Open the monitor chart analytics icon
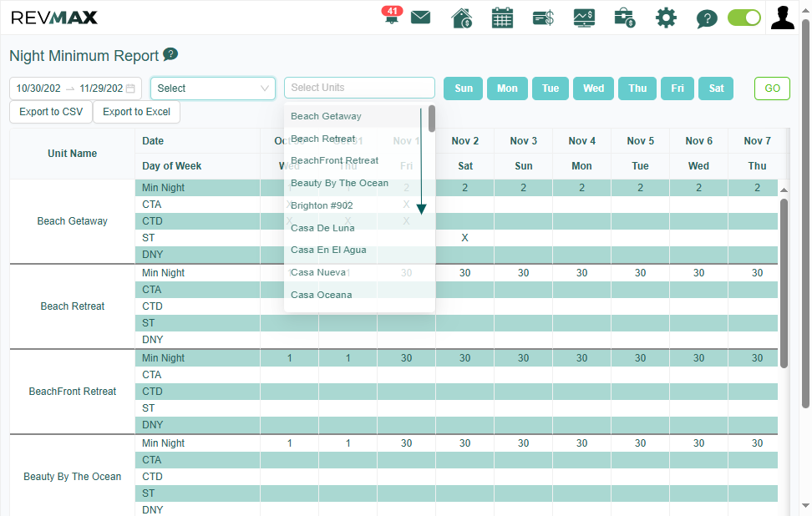The width and height of the screenshot is (812, 516). click(584, 18)
